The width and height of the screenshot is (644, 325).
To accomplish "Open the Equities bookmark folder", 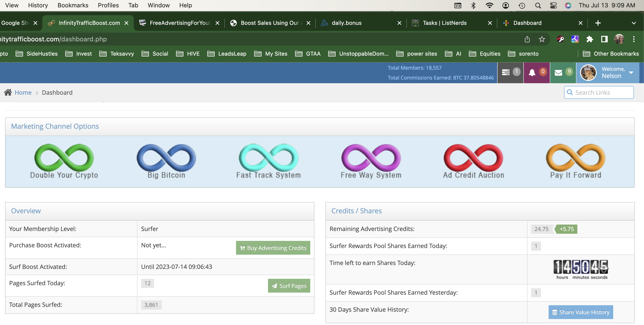I will [x=484, y=54].
